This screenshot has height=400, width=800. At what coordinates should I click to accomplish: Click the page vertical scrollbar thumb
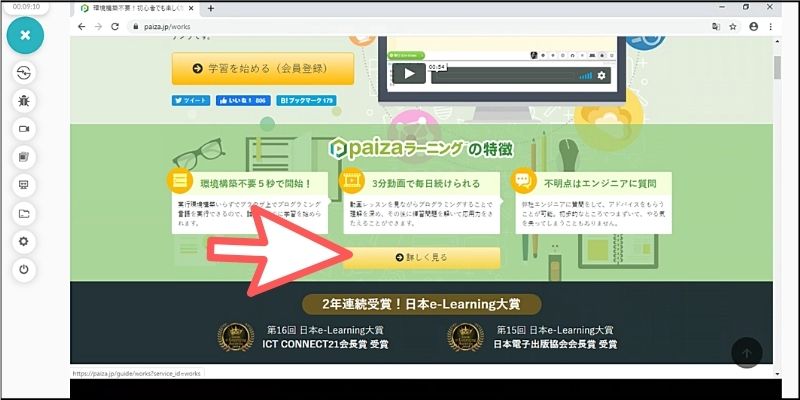point(777,67)
